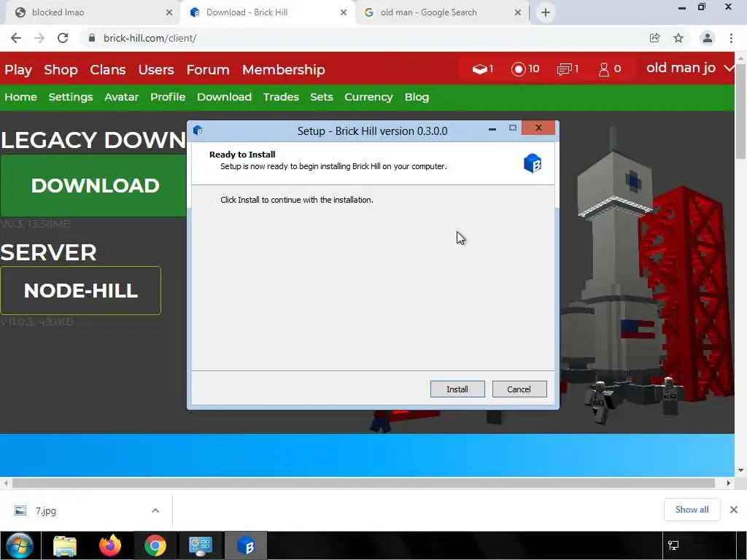Open the 7.jpg downloaded file
747x560 pixels.
point(45,510)
